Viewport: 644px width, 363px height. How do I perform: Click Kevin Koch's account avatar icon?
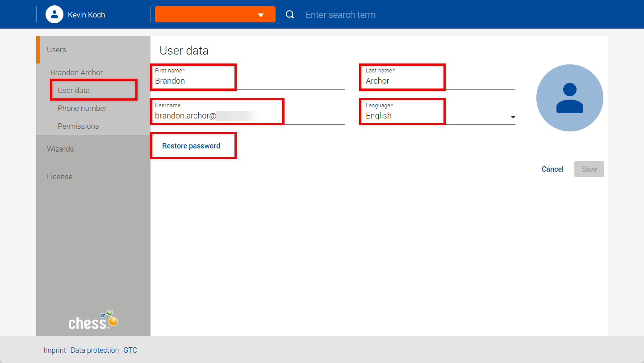pyautogui.click(x=54, y=14)
